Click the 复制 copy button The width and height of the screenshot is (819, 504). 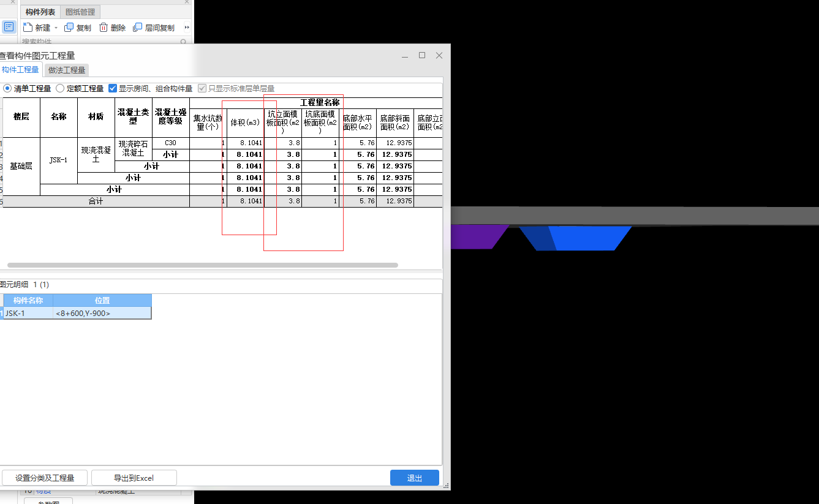coord(78,28)
